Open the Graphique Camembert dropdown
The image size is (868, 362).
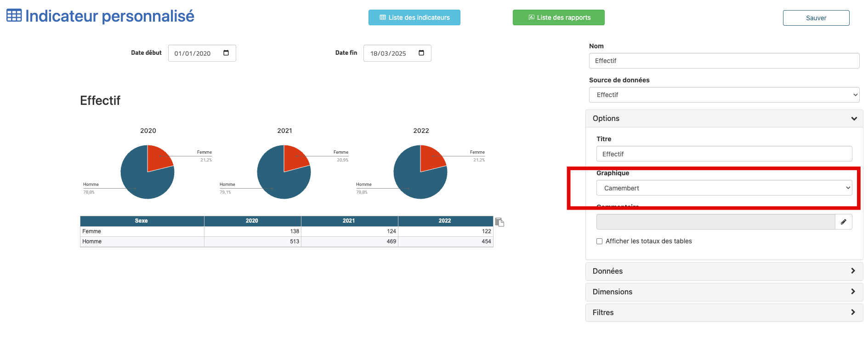[724, 188]
